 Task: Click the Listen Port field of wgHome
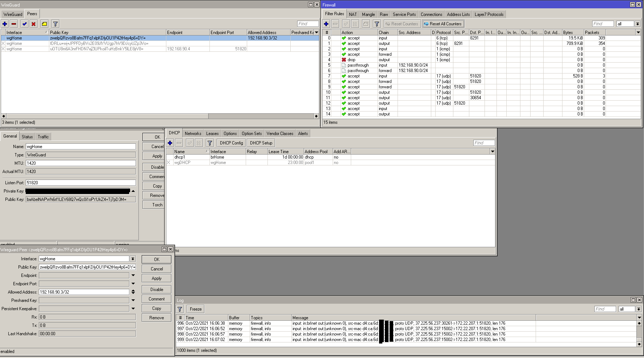[81, 183]
